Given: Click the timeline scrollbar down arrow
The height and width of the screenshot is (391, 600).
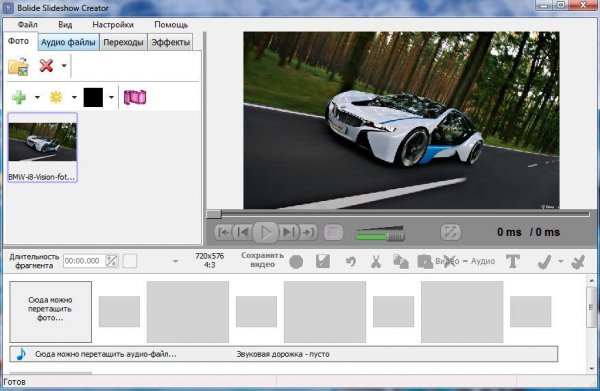Looking at the screenshot, I should pos(592,368).
